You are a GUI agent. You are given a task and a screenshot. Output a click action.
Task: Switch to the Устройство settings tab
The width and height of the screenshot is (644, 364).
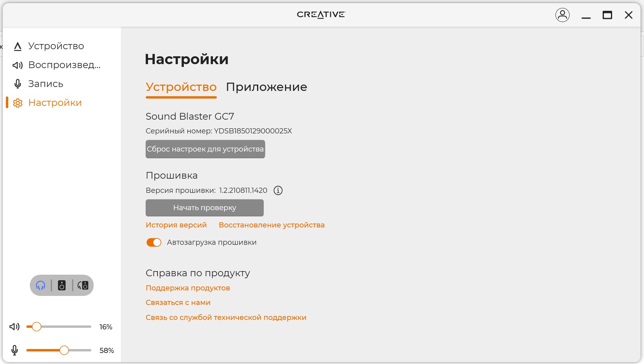coord(181,87)
